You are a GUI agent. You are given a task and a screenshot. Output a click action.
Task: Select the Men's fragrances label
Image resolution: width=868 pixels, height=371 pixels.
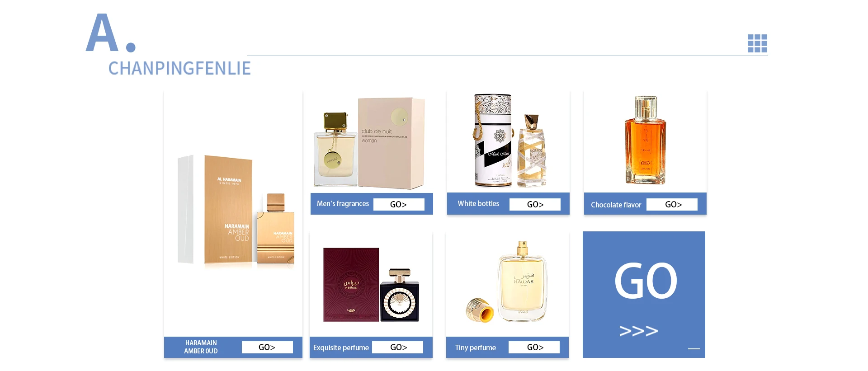pos(343,204)
